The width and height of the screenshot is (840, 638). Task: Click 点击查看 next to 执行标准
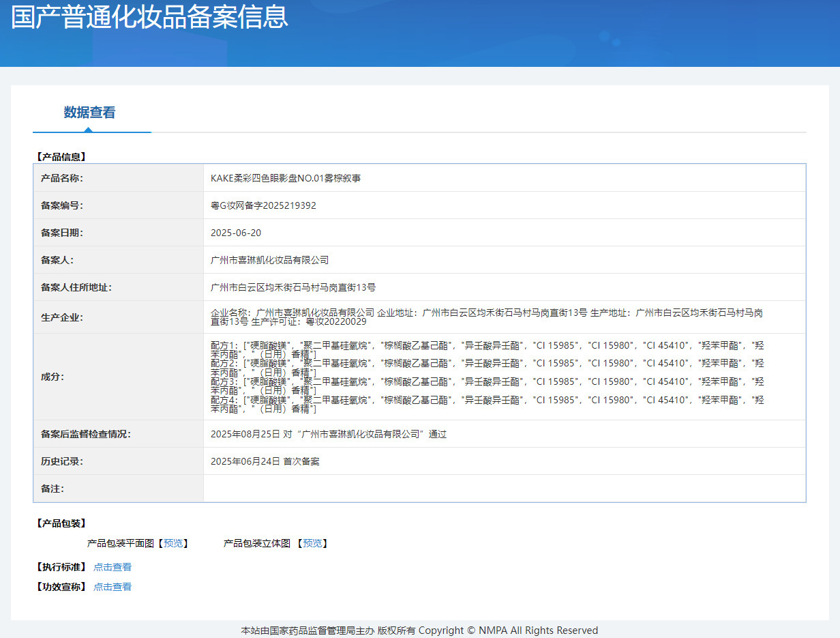click(x=112, y=567)
